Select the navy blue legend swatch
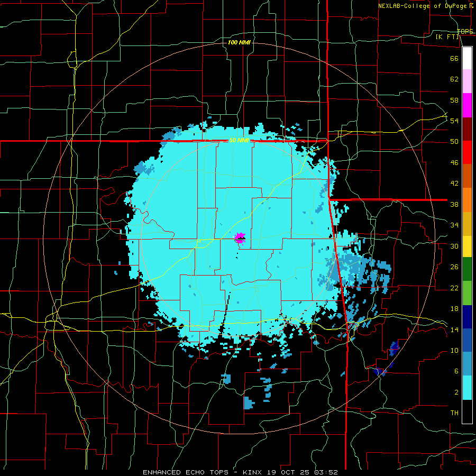 467,317
